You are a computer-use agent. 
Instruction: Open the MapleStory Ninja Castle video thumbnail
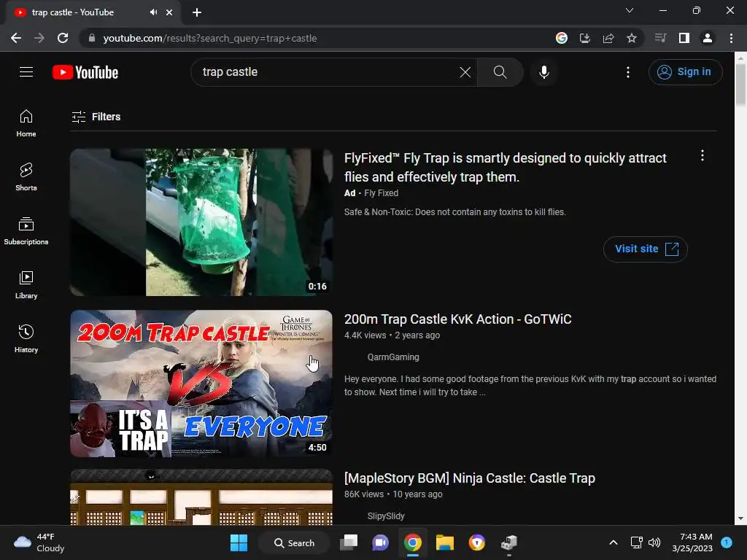[x=201, y=497]
